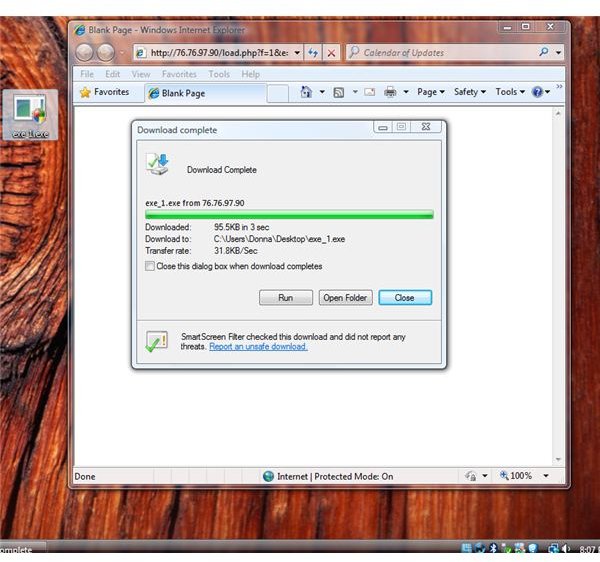Screen dimensions: 600x562
Task: Click the Read Mail envelope icon
Action: (x=369, y=92)
